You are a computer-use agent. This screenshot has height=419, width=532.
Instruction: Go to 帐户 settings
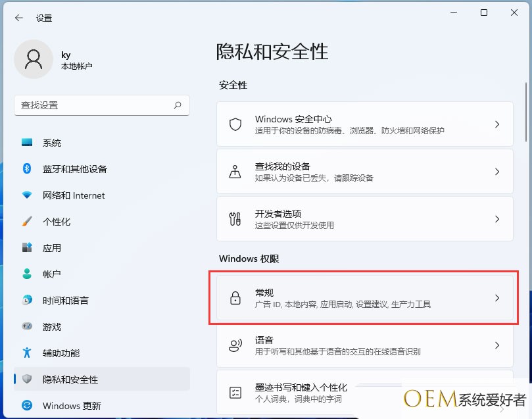51,274
